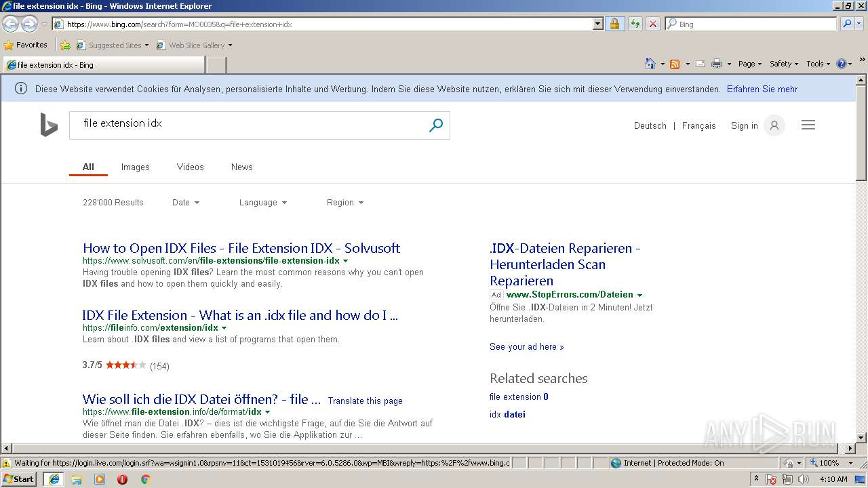Image resolution: width=868 pixels, height=488 pixels.
Task: Click the RSS feeds icon
Action: (675, 64)
